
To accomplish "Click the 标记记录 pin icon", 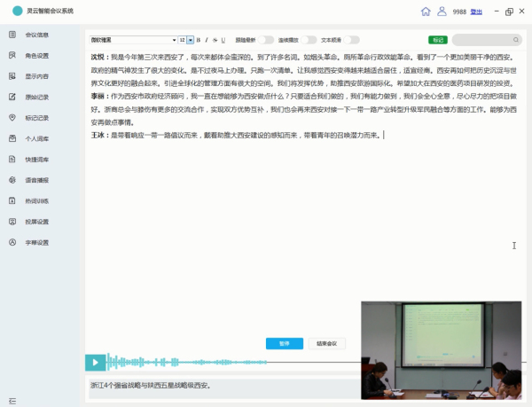I will [x=12, y=118].
